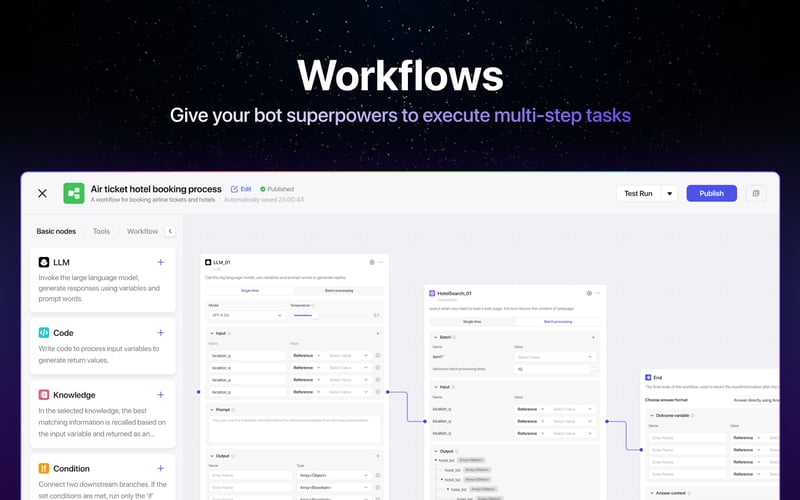Viewport: 800px width, 500px height.
Task: Click the stepper beside Maximum batch processing times
Action: click(x=594, y=369)
